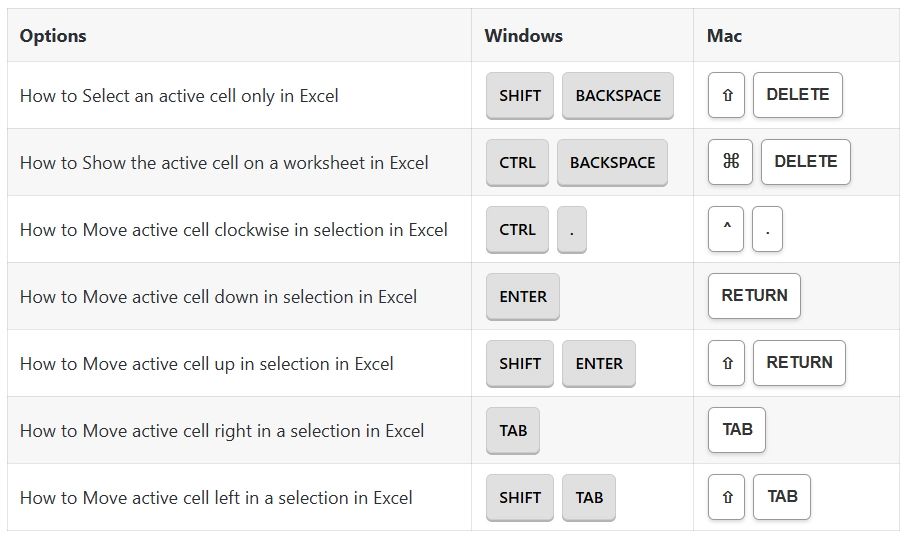Screen dimensions: 910x541
Task: Click the Mac period key
Action: pyautogui.click(x=767, y=229)
